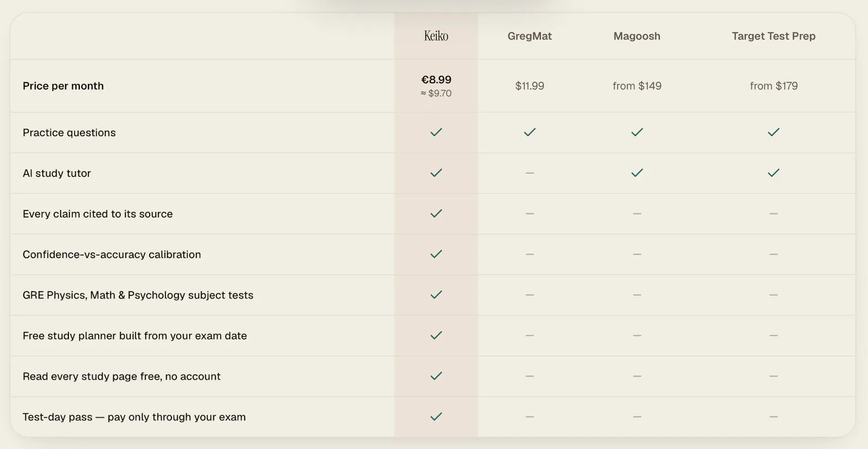Screen dimensions: 868x449
Task: Select the 'Price per month' row label
Action: (63, 86)
